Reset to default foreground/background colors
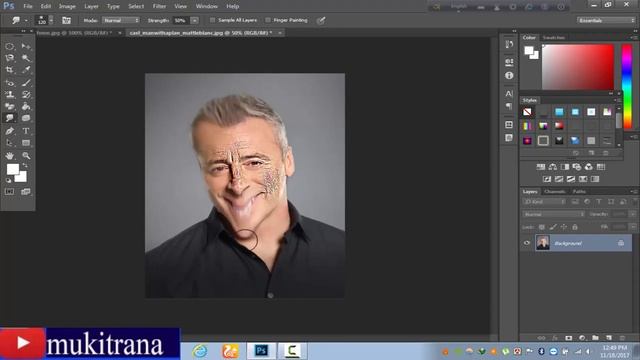 pos(9,180)
